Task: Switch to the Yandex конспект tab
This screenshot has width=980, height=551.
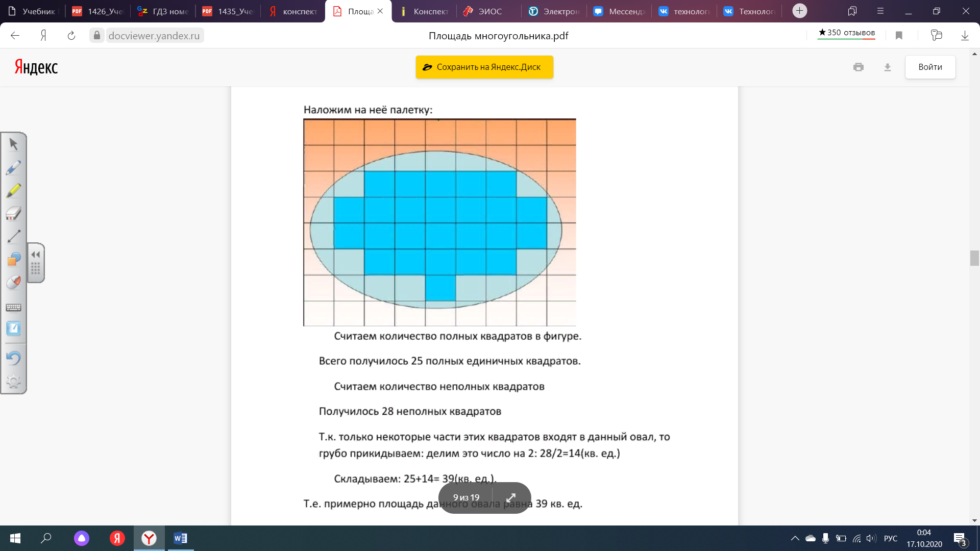Action: click(x=293, y=11)
